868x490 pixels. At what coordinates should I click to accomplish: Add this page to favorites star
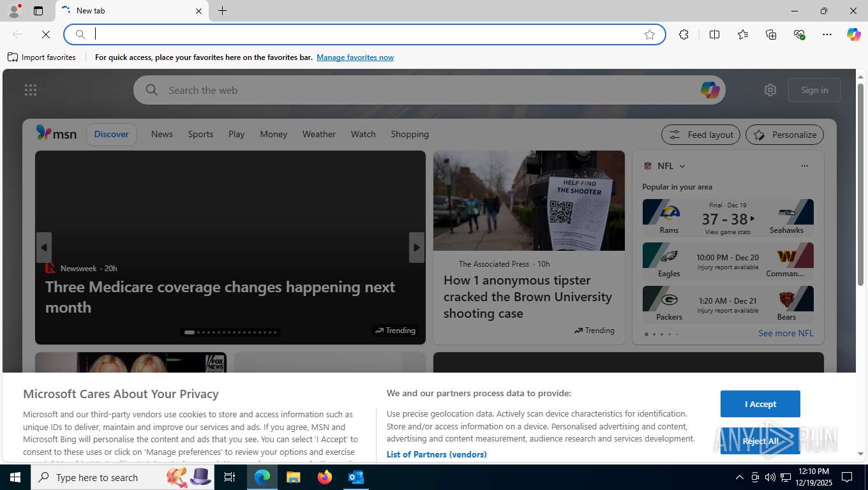point(650,34)
